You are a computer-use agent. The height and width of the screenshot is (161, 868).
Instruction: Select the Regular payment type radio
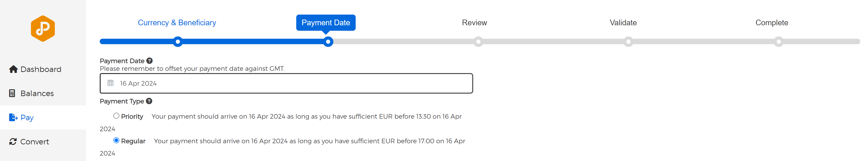coord(116,141)
